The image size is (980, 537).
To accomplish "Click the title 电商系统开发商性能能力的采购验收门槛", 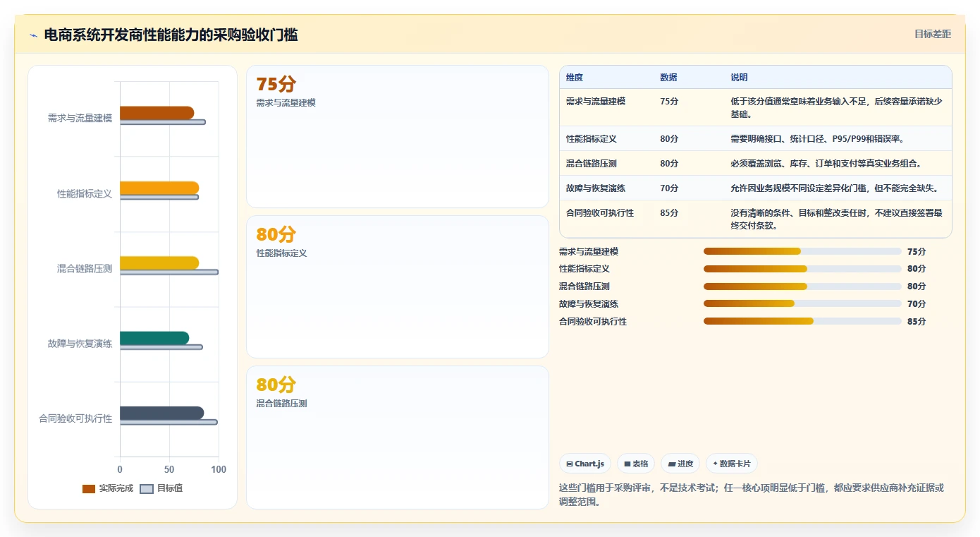I will [x=171, y=35].
